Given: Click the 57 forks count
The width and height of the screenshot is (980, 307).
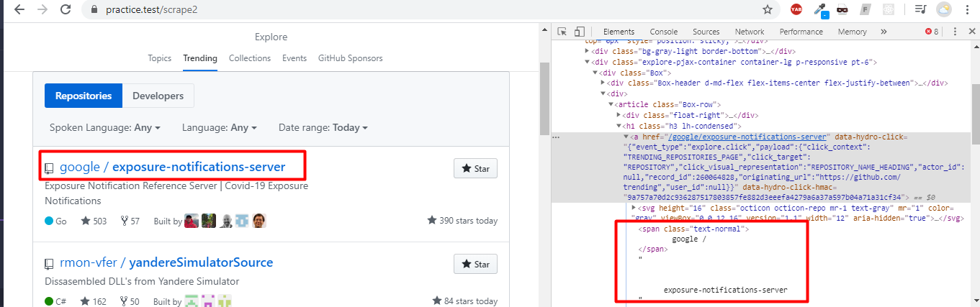Looking at the screenshot, I should tap(130, 221).
